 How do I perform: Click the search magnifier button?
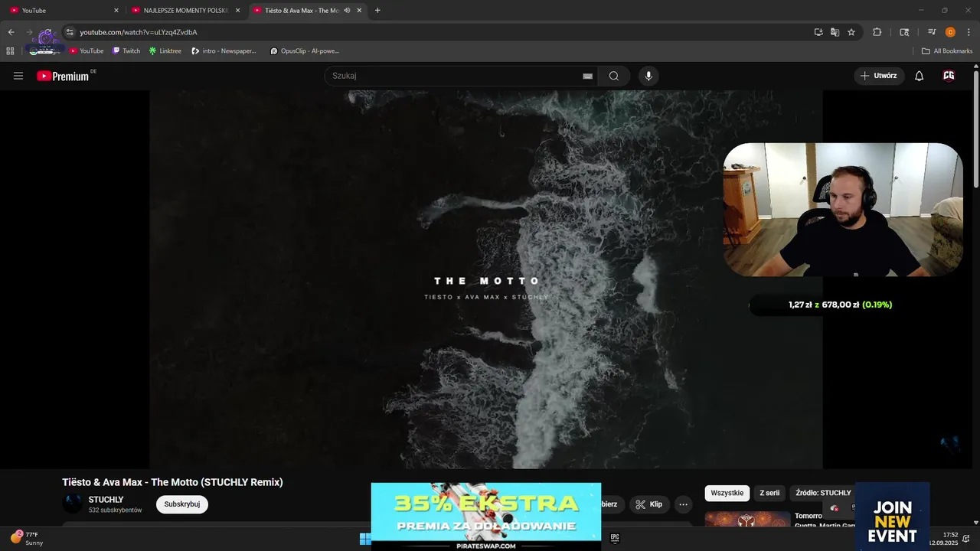click(x=614, y=76)
